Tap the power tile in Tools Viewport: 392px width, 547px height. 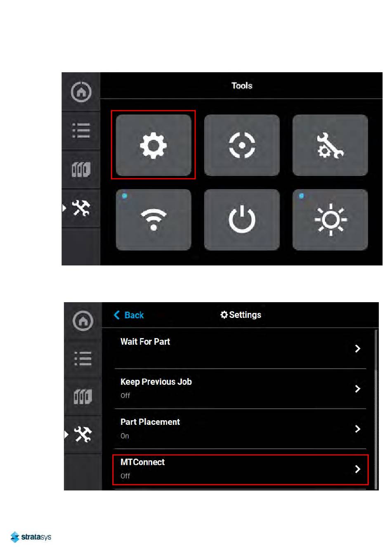pyautogui.click(x=242, y=220)
